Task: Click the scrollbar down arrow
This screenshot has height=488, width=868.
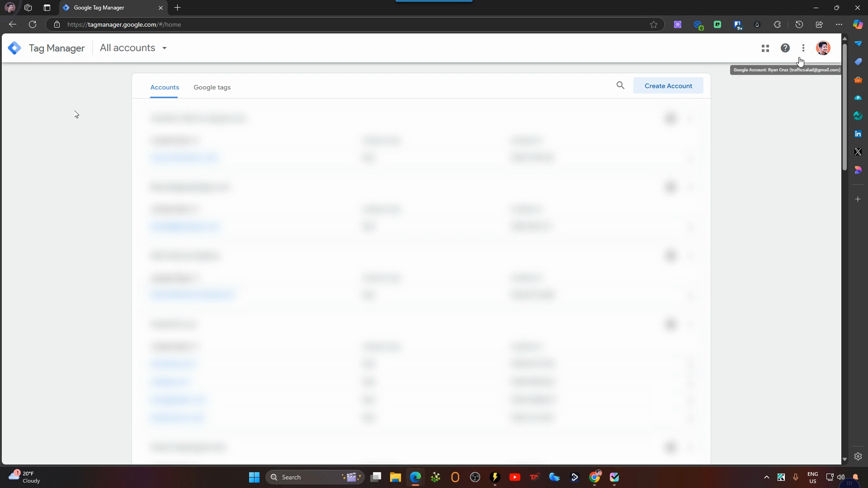Action: click(x=844, y=460)
